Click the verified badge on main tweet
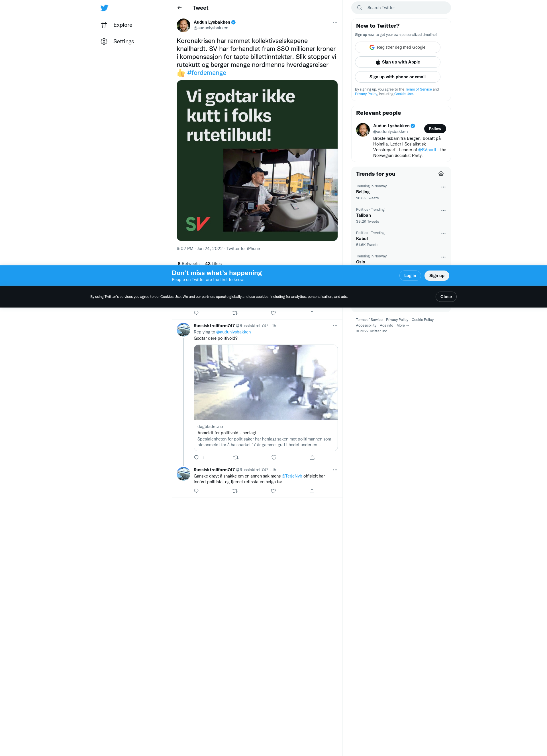 [234, 22]
